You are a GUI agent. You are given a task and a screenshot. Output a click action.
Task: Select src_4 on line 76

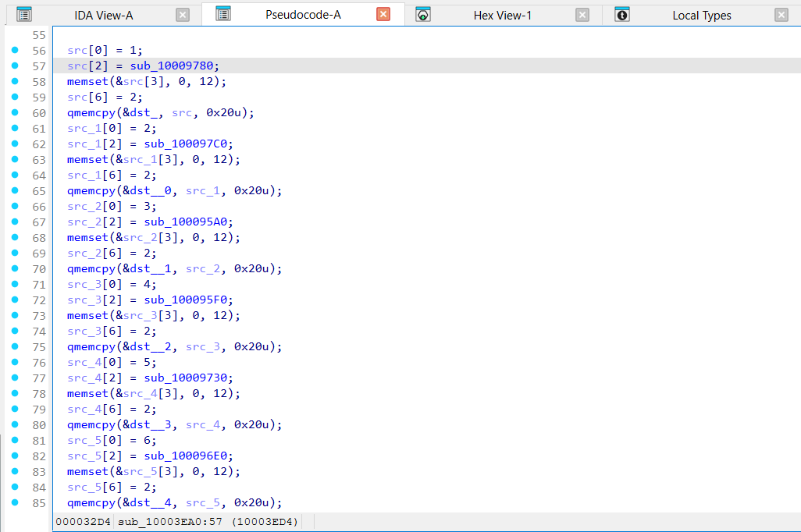click(84, 363)
